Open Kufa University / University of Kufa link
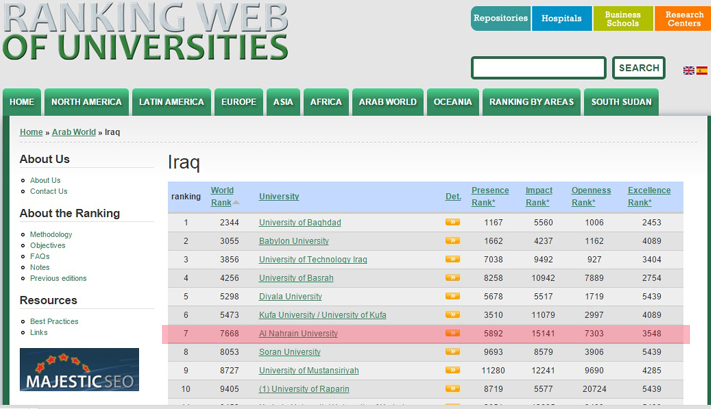Image resolution: width=711 pixels, height=409 pixels. [322, 315]
